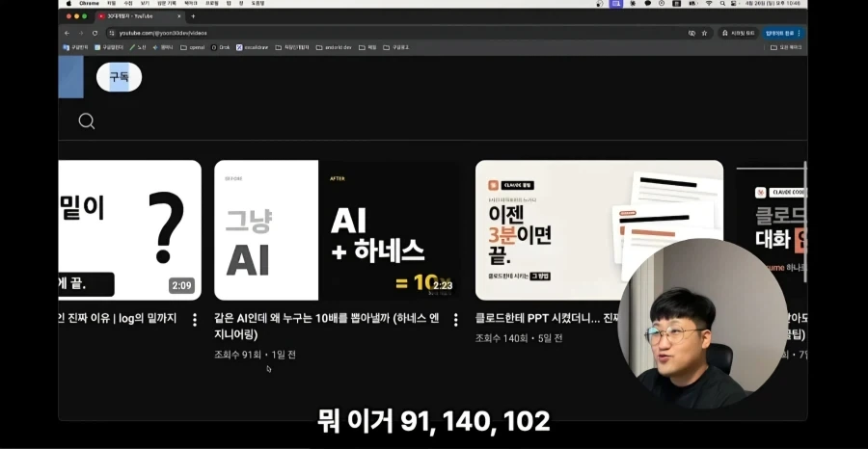Open the 이젠 3분이면 끝 thumbnail
Viewport: 868px width, 449px height.
click(599, 230)
